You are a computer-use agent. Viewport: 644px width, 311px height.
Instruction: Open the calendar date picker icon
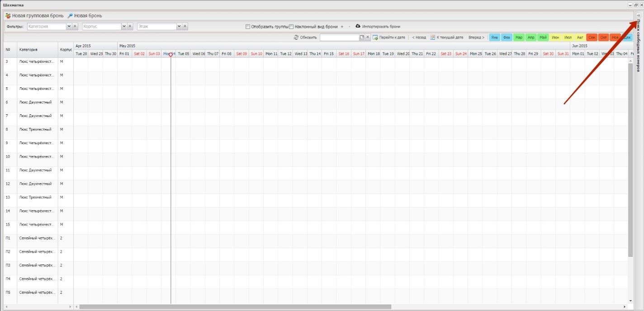tap(362, 38)
